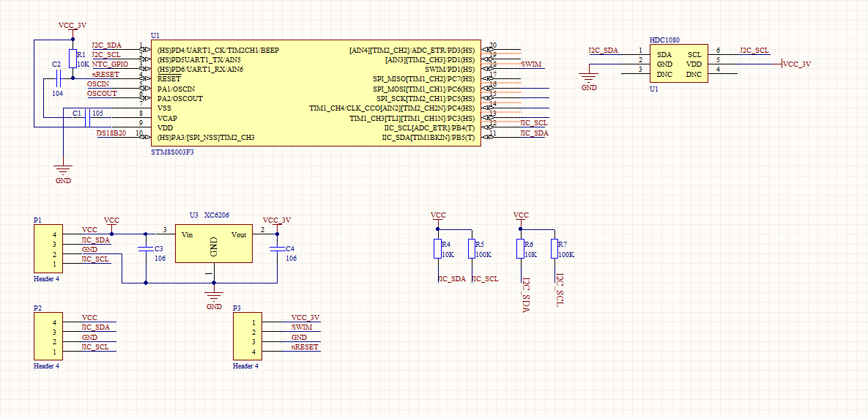The width and height of the screenshot is (868, 419).
Task: Click the JIC_SCL label on P1 header
Action: coord(95,259)
